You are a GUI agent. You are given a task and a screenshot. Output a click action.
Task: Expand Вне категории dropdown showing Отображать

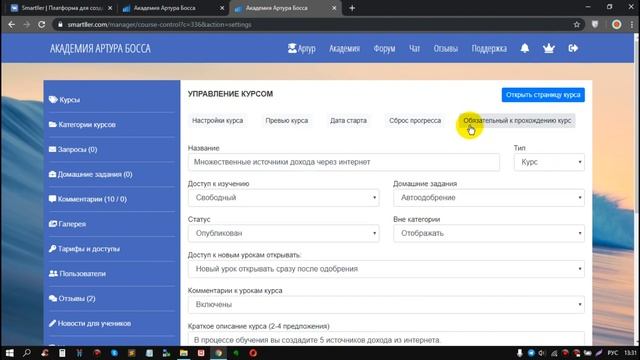click(x=489, y=233)
